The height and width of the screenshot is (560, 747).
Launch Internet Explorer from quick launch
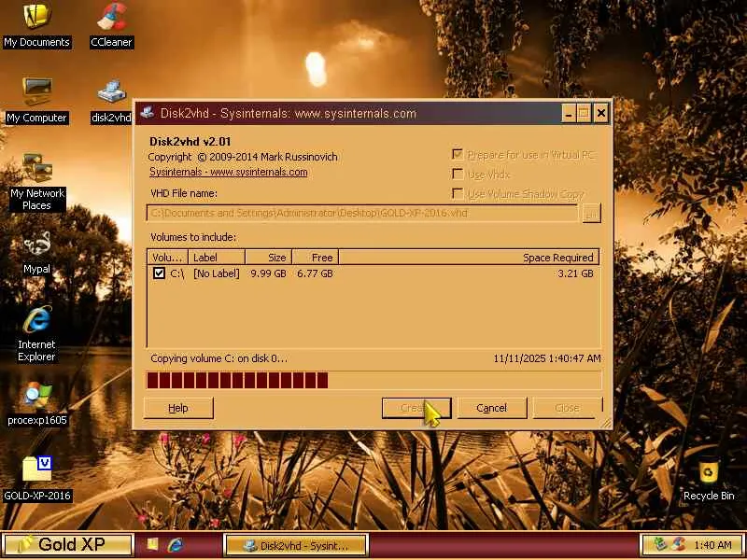click(176, 544)
